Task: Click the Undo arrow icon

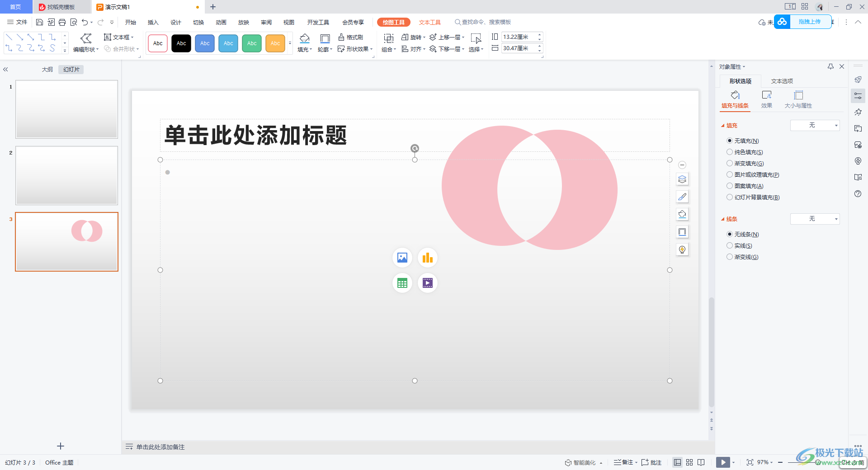Action: pyautogui.click(x=85, y=22)
